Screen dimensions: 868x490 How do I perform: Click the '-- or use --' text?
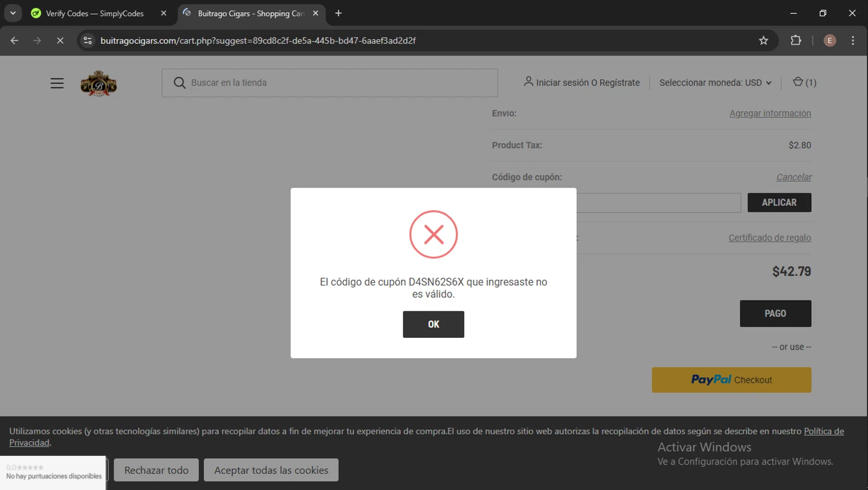point(792,347)
